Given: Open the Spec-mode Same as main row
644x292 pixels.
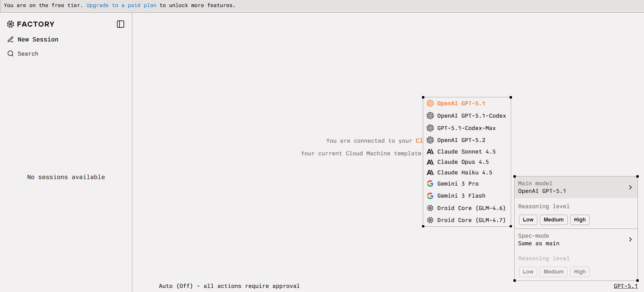Looking at the screenshot, I should 576,239.
